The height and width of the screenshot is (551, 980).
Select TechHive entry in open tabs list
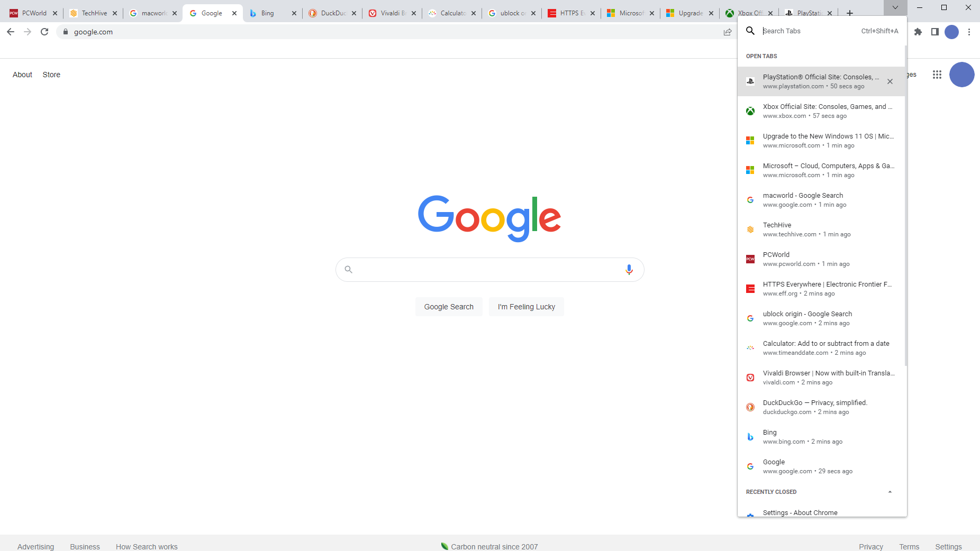(x=821, y=229)
